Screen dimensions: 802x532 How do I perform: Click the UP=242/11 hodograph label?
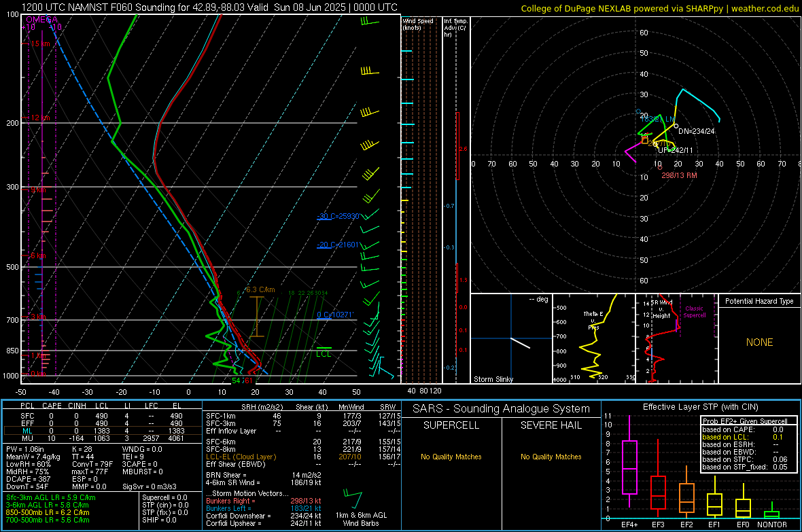click(675, 150)
